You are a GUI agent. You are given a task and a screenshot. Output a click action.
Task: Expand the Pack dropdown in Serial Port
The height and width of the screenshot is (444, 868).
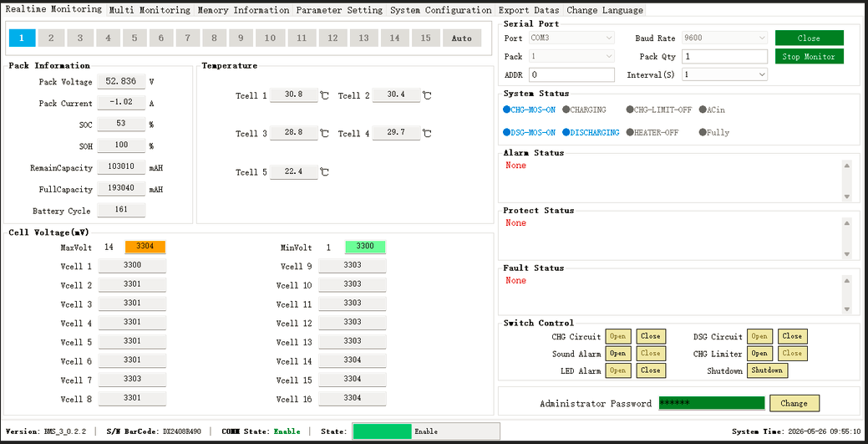[571, 56]
